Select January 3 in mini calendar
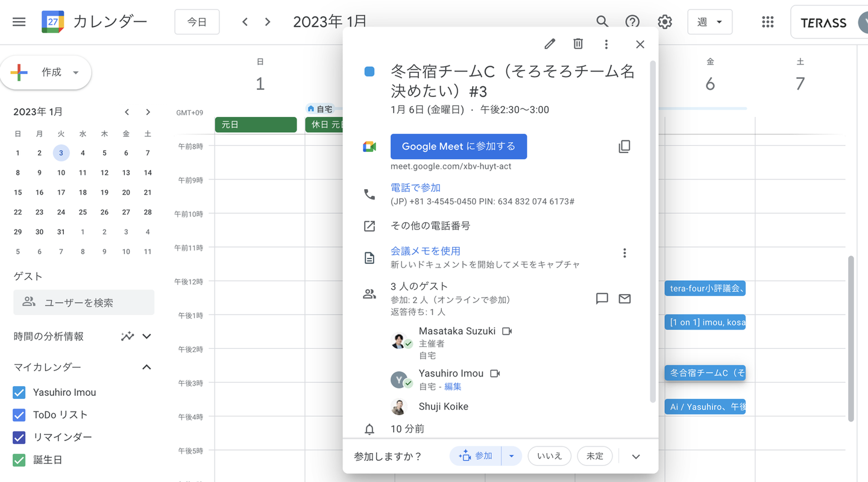The width and height of the screenshot is (868, 482). [61, 153]
